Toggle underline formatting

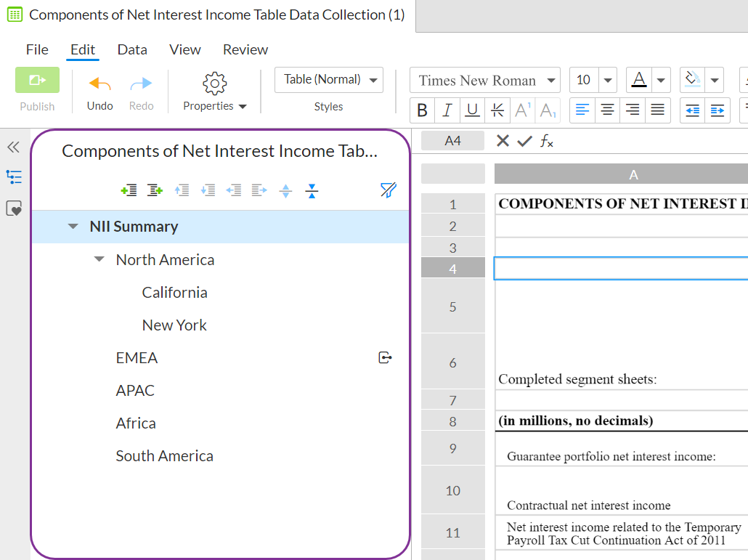(473, 110)
